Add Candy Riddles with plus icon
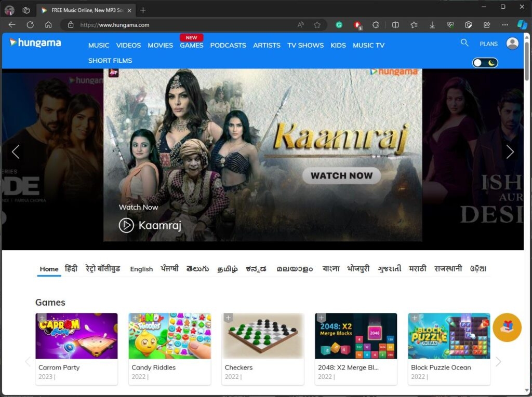532x397 pixels. (x=135, y=318)
